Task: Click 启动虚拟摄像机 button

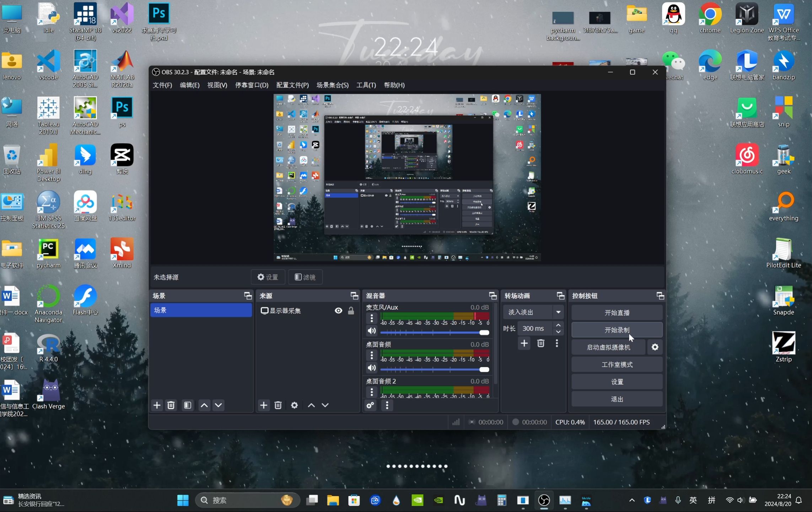Action: point(609,347)
